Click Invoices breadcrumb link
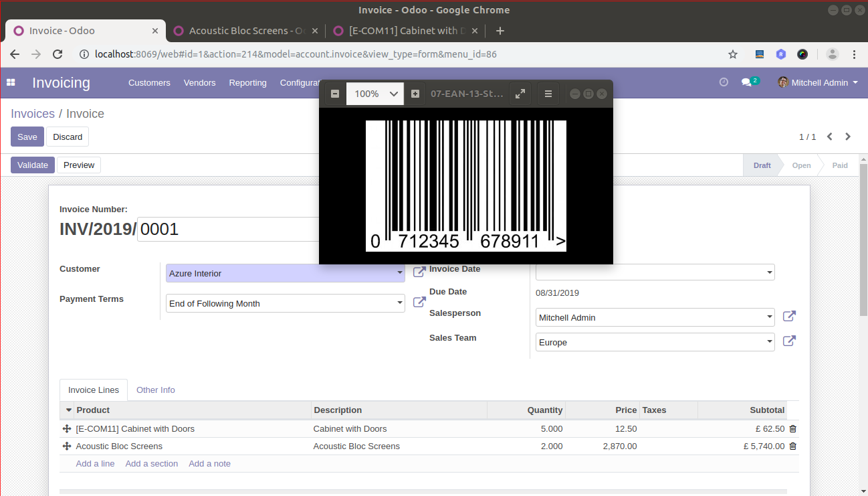The image size is (868, 496). (33, 114)
